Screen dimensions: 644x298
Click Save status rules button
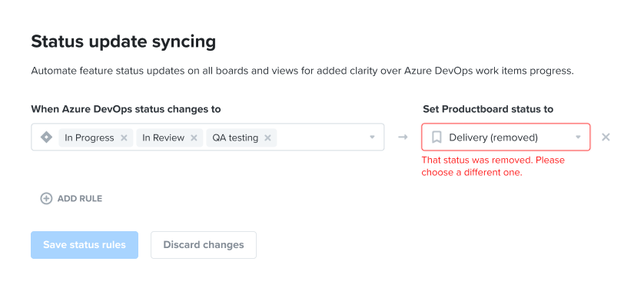[85, 245]
